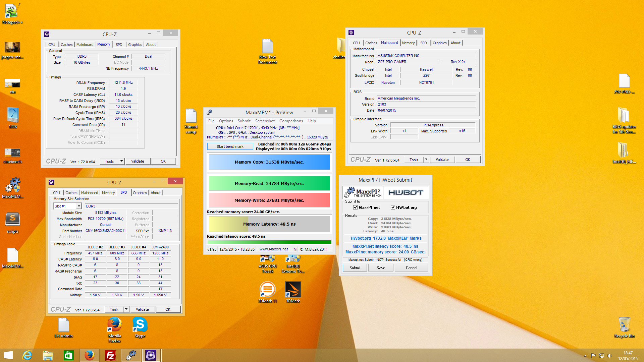
Task: Click Start benchmark button
Action: pos(230,146)
